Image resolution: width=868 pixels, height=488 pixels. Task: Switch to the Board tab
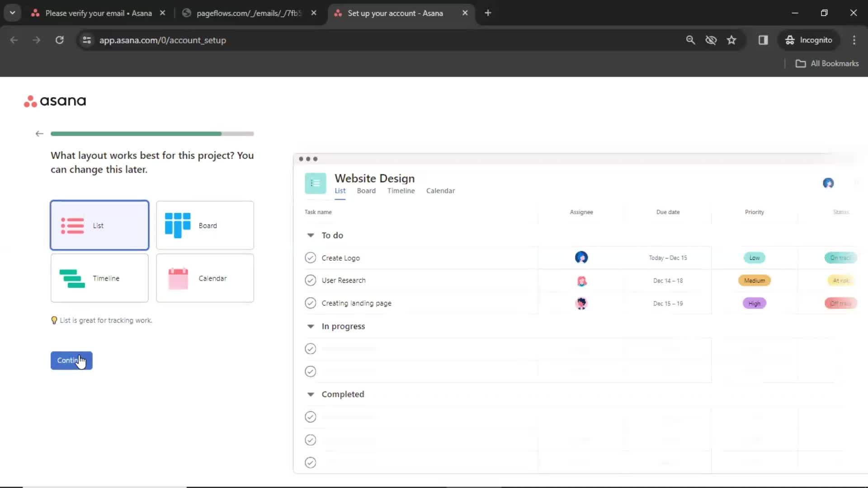[366, 190]
